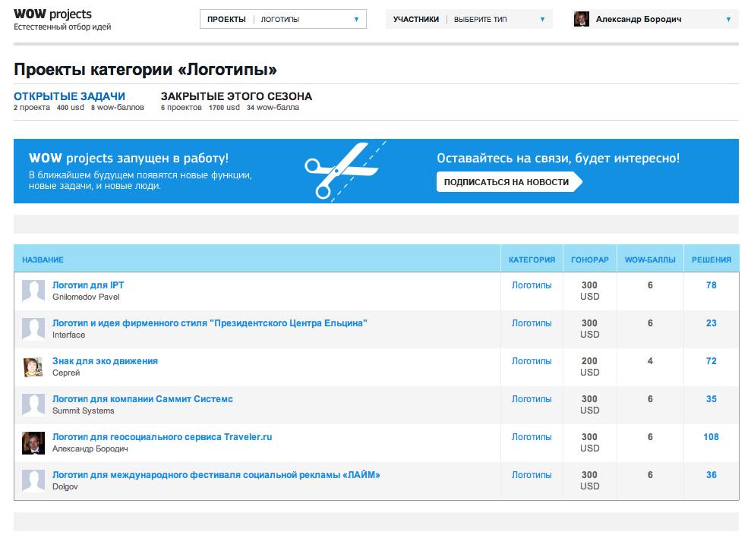Sort by the Wow-баллы column header
The image size is (751, 560).
click(650, 260)
